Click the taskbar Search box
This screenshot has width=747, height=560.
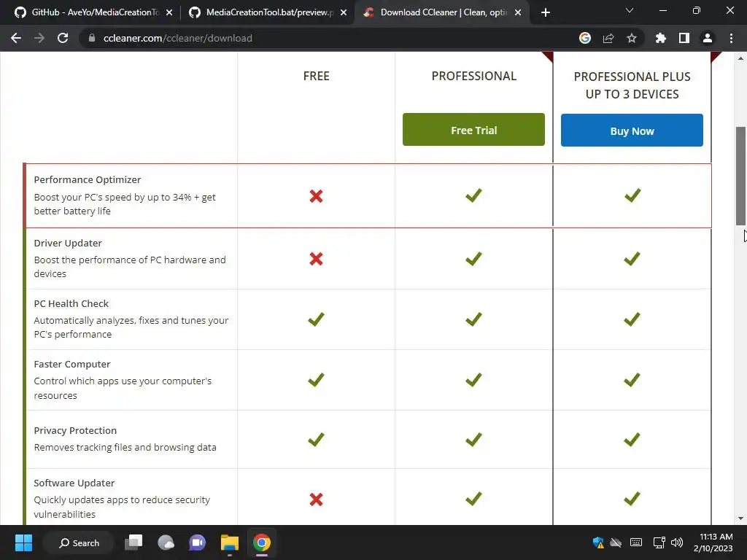(79, 542)
